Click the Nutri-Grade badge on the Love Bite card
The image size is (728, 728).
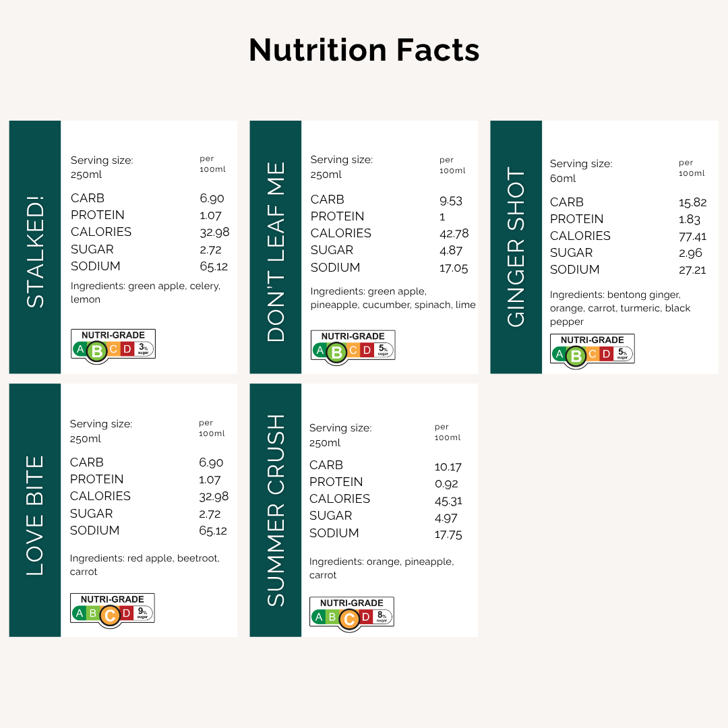pos(113,608)
